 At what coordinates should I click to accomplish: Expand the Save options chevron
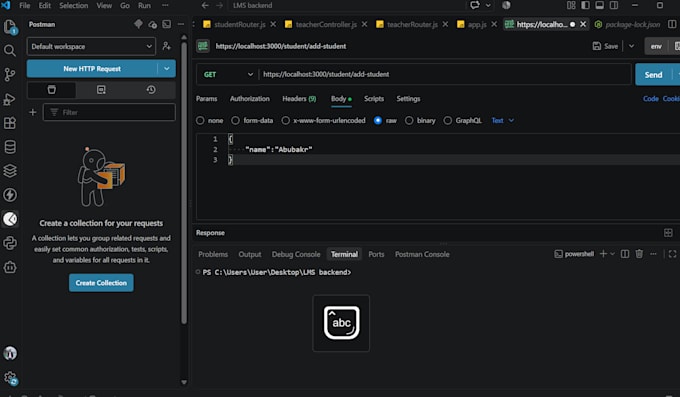tap(631, 46)
